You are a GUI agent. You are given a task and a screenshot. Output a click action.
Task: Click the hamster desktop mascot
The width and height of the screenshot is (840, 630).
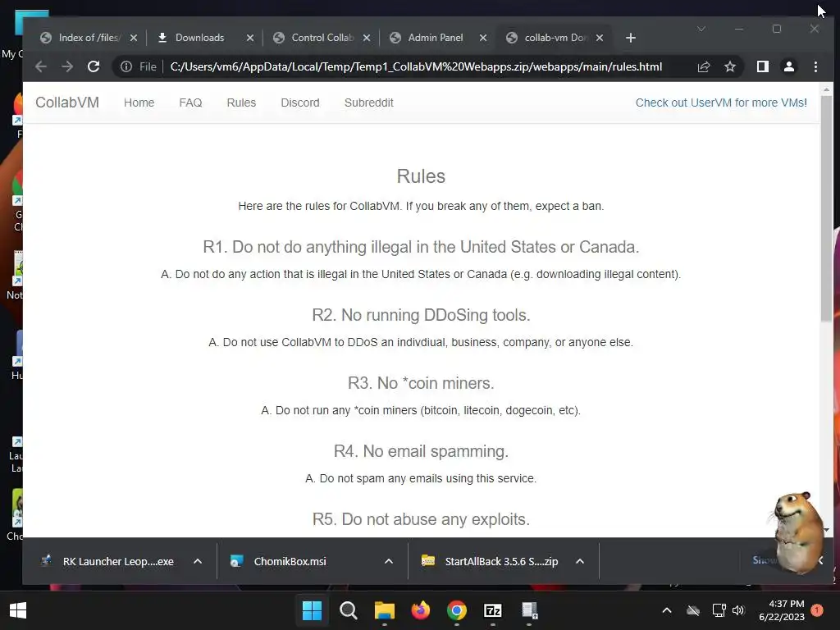(797, 532)
